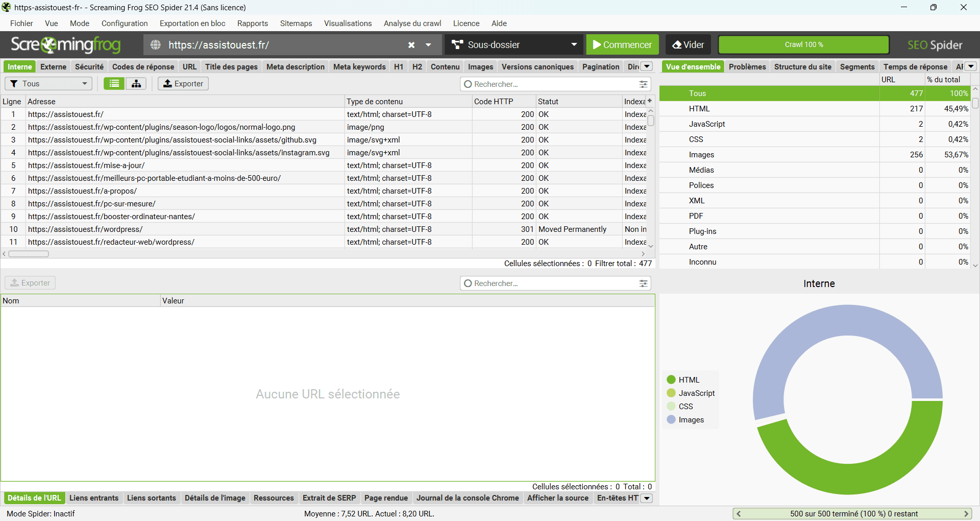The height and width of the screenshot is (521, 980).
Task: Open the Tous filter dropdown
Action: pyautogui.click(x=48, y=84)
